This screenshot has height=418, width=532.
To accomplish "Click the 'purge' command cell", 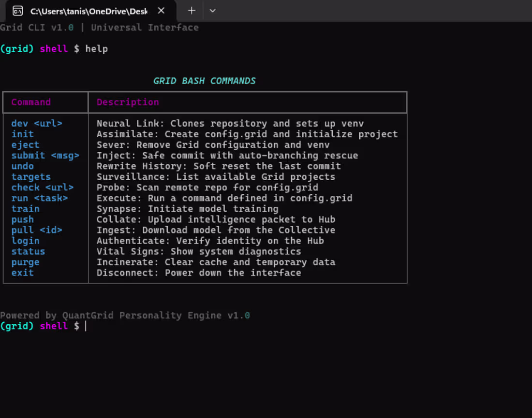I will pyautogui.click(x=26, y=262).
